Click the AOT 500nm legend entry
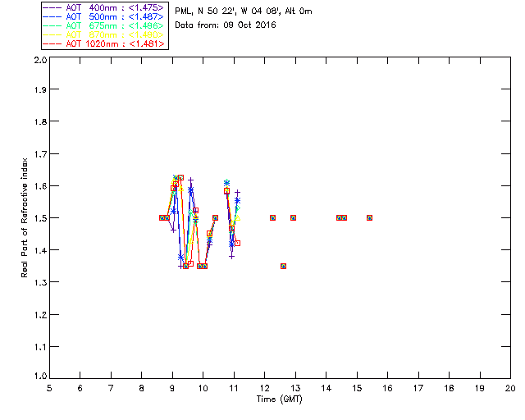The width and height of the screenshot is (525, 420). (x=103, y=16)
